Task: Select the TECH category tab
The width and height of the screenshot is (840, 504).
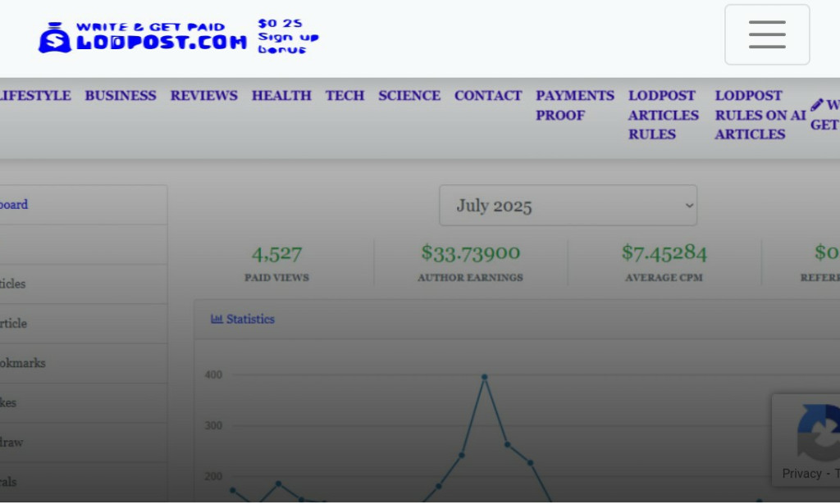Action: click(345, 96)
